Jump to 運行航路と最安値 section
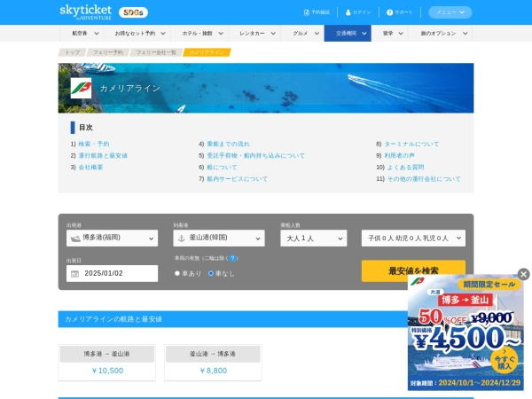This screenshot has height=399, width=532. [x=103, y=156]
